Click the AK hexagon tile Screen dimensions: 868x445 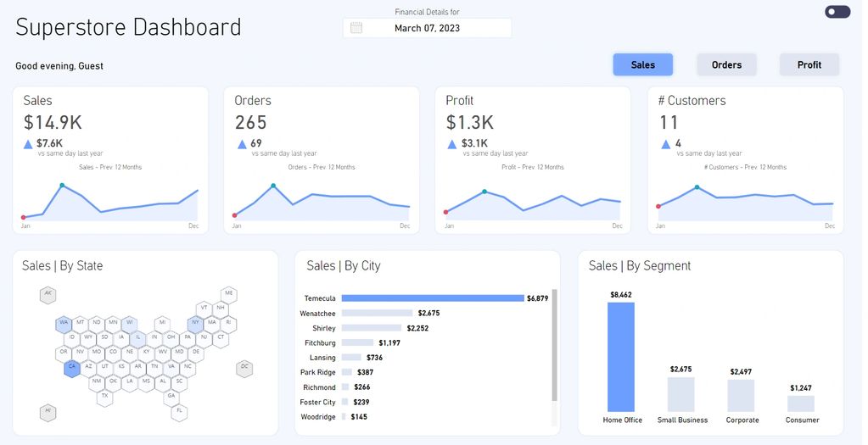point(48,294)
